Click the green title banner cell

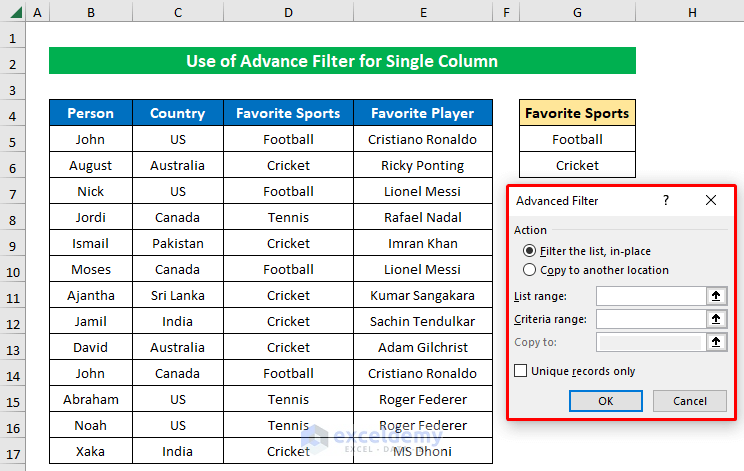coord(342,61)
